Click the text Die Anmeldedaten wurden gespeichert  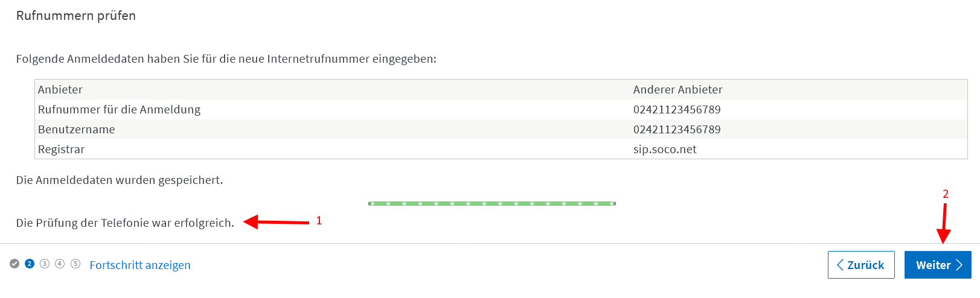click(120, 180)
